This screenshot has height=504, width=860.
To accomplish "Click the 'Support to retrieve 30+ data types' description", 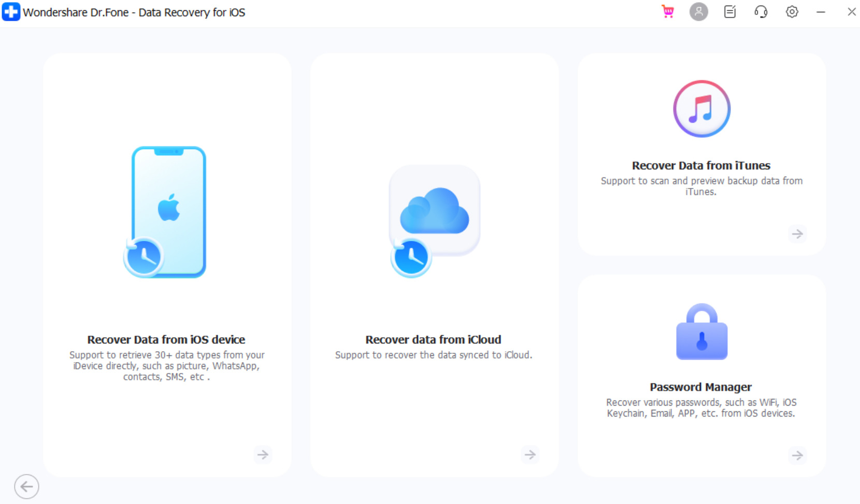I will tap(167, 366).
